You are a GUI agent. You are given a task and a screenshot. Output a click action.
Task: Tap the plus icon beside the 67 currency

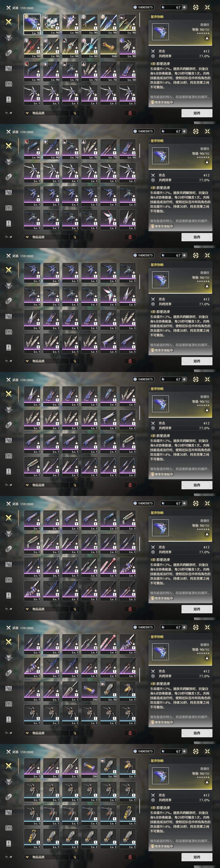click(x=184, y=7)
